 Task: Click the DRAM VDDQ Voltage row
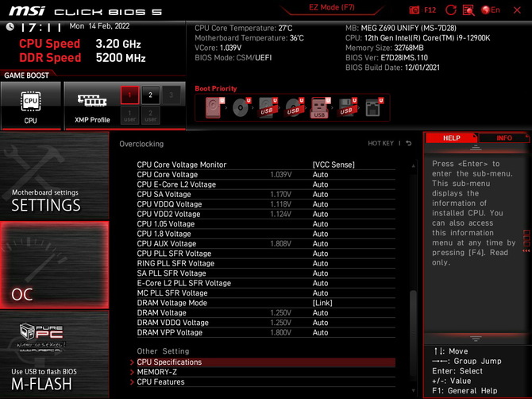[266, 322]
